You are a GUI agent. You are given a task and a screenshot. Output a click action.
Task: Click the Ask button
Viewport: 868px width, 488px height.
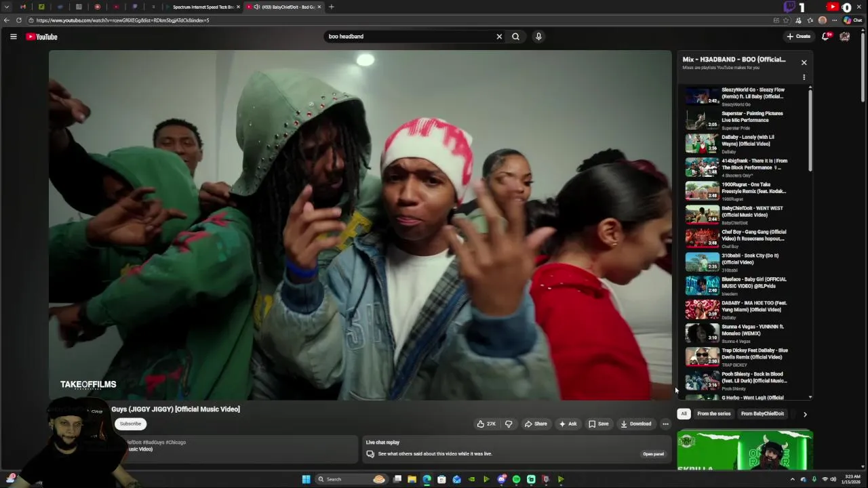(x=568, y=424)
